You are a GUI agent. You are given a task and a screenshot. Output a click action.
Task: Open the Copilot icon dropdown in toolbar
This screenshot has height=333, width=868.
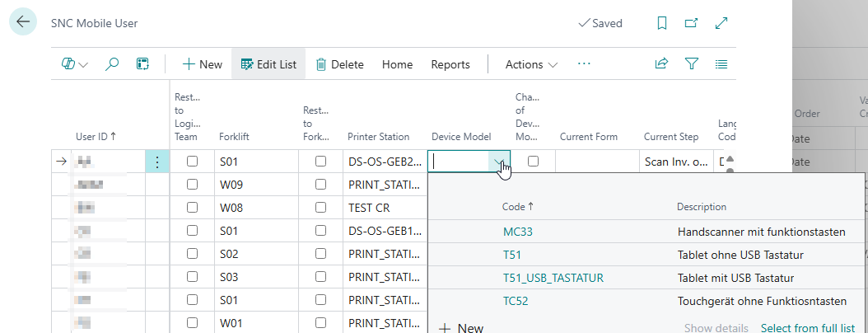pos(75,64)
